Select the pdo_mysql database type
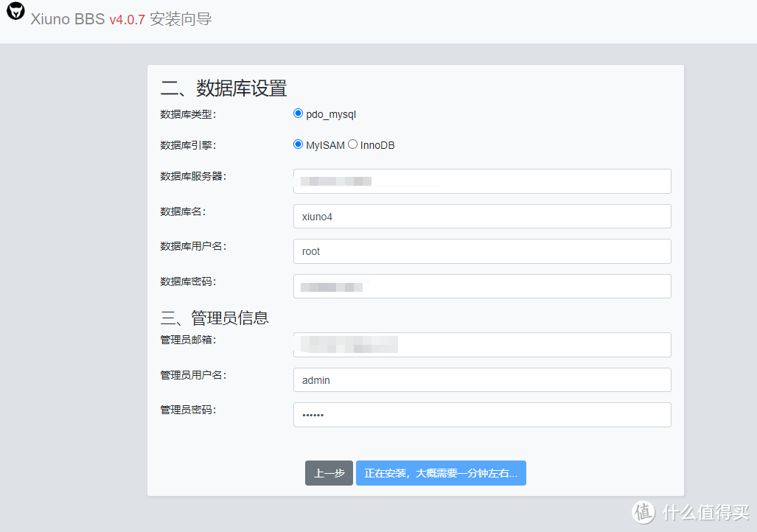Screen dimensions: 757x532 [x=298, y=113]
